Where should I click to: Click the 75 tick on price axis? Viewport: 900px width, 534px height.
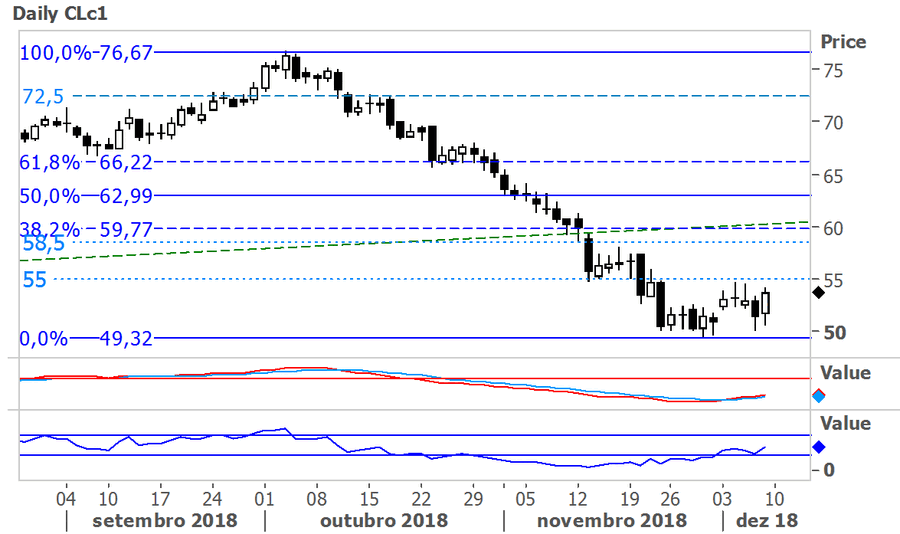832,71
